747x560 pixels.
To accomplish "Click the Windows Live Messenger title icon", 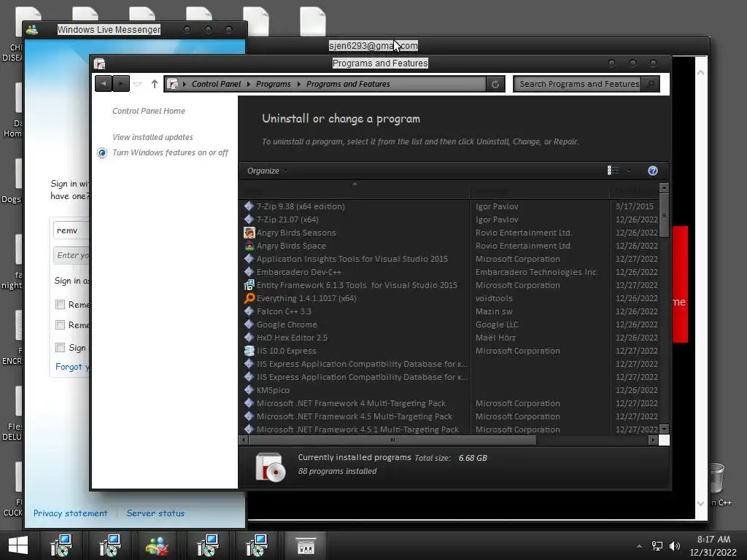I will [32, 29].
